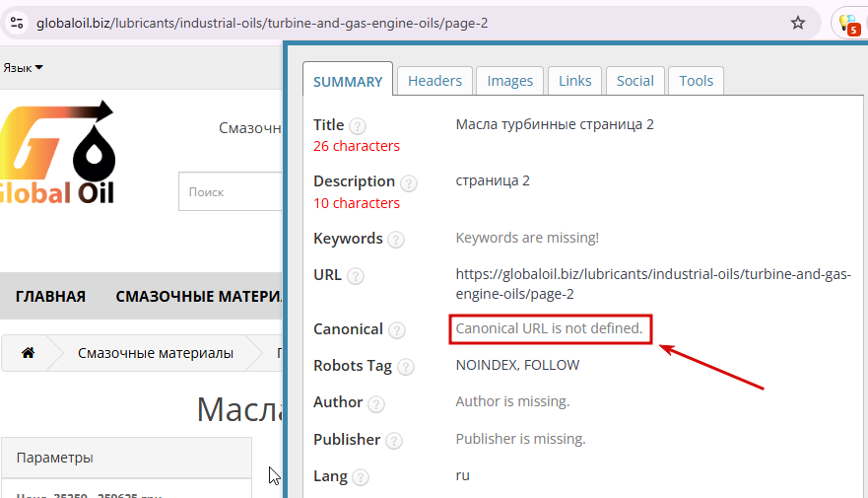Click the help icon next to Publisher

click(x=393, y=441)
